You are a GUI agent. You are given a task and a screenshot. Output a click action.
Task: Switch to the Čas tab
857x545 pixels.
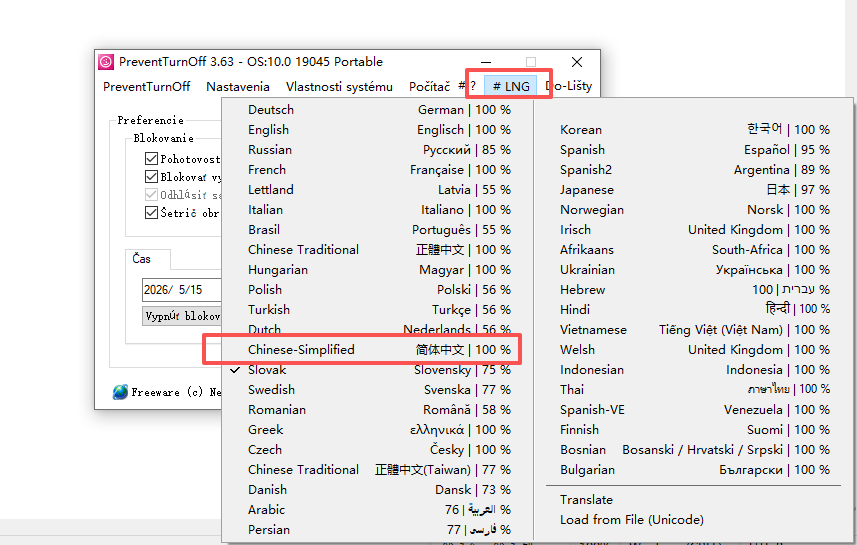148,259
